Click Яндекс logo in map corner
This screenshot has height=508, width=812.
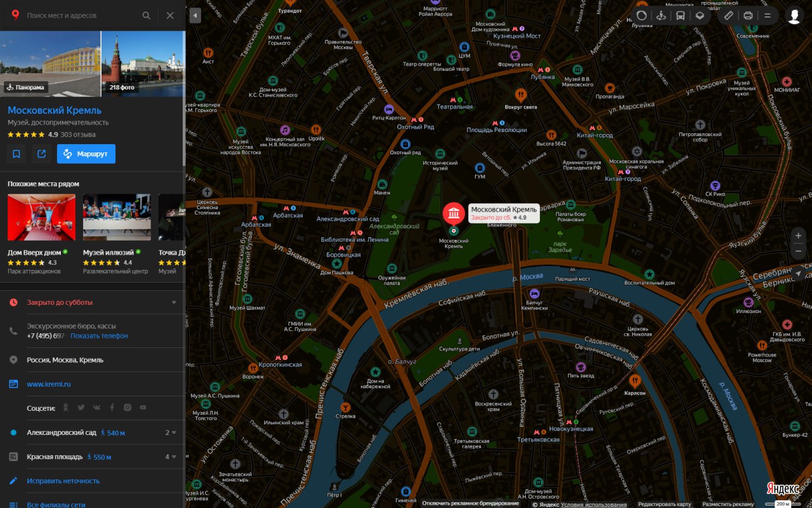click(x=783, y=489)
